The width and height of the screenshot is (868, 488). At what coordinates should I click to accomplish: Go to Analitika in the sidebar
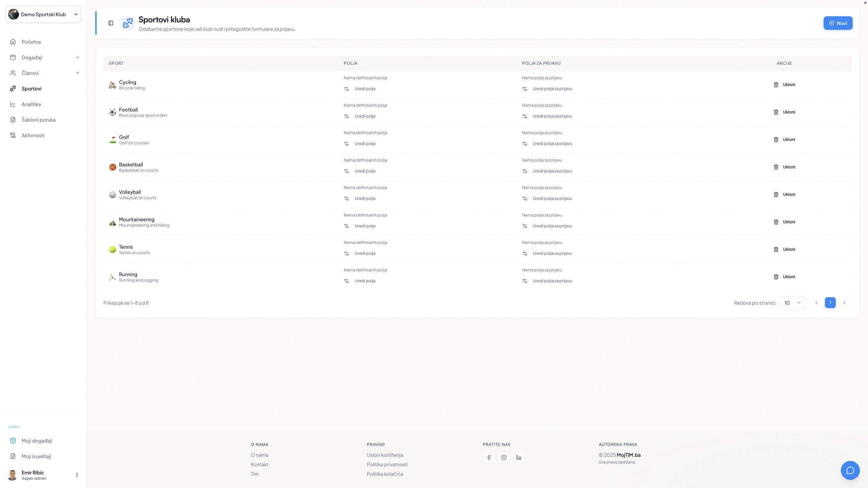31,104
